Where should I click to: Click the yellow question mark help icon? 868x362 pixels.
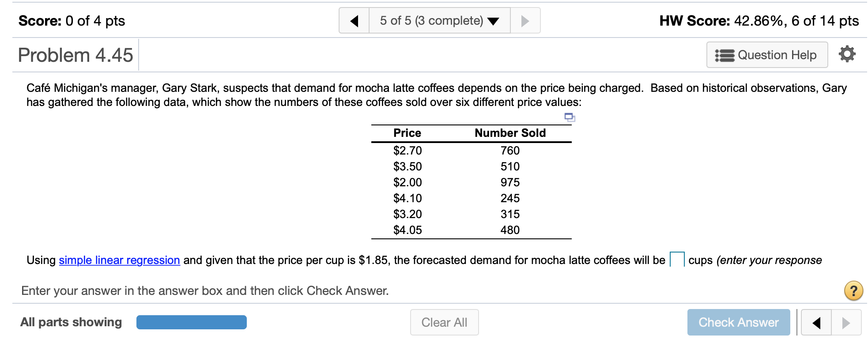(x=853, y=291)
